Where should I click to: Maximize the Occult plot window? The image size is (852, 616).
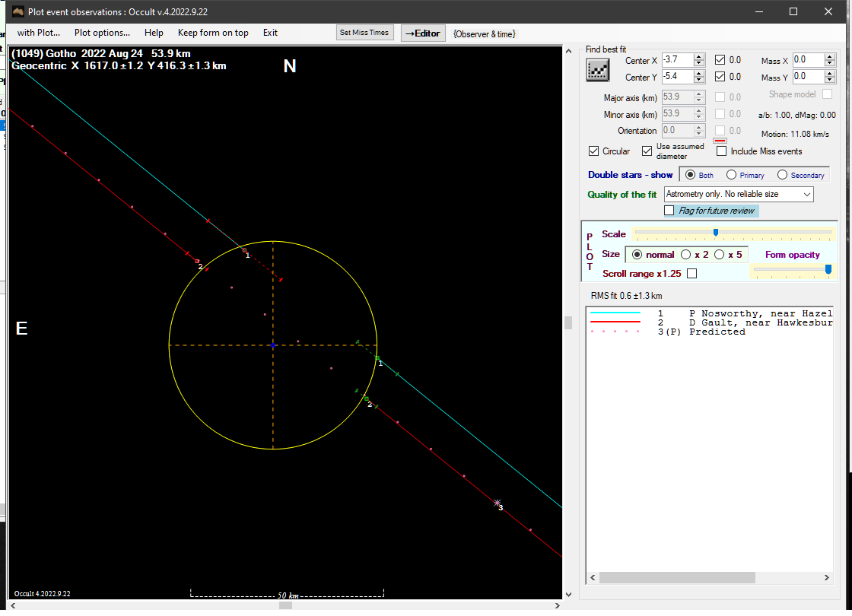click(x=793, y=11)
